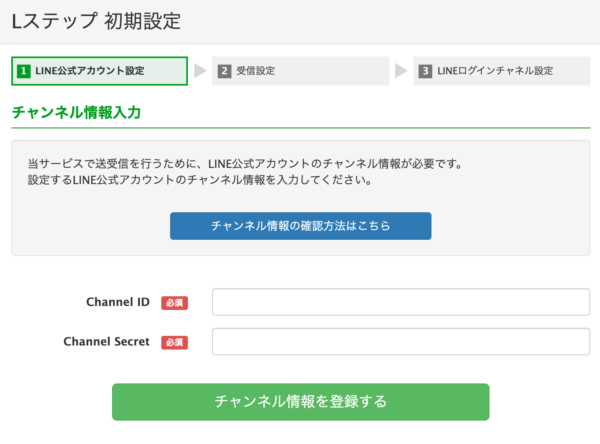Click the number 3 step badge
The image size is (600, 444).
point(426,72)
